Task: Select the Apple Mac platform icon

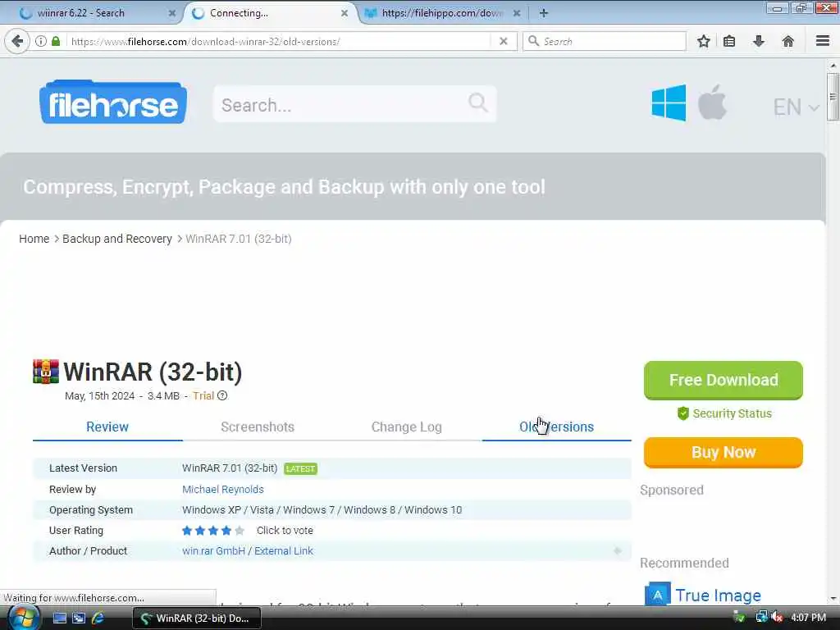Action: click(x=713, y=102)
